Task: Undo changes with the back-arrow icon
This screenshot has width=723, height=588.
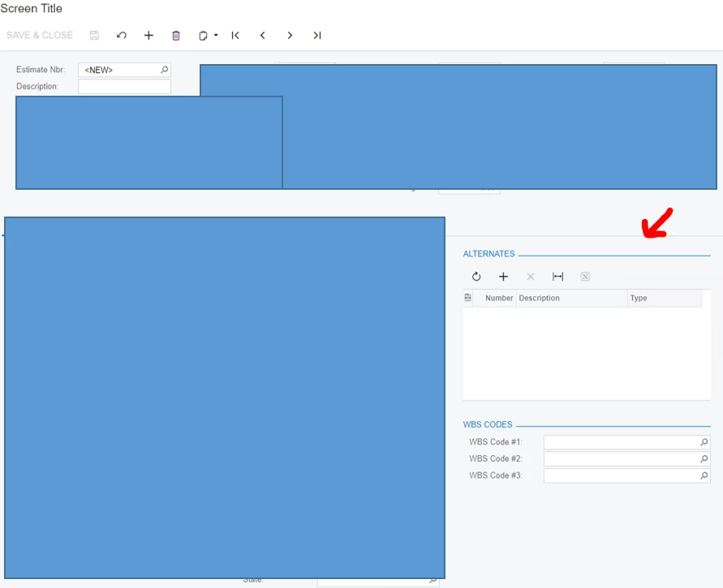Action: click(x=122, y=35)
